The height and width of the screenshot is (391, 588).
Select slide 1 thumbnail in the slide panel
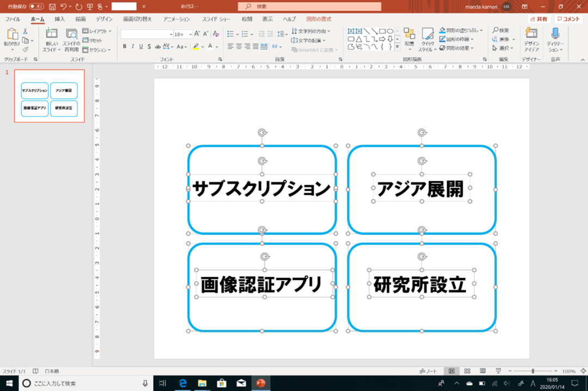click(50, 96)
